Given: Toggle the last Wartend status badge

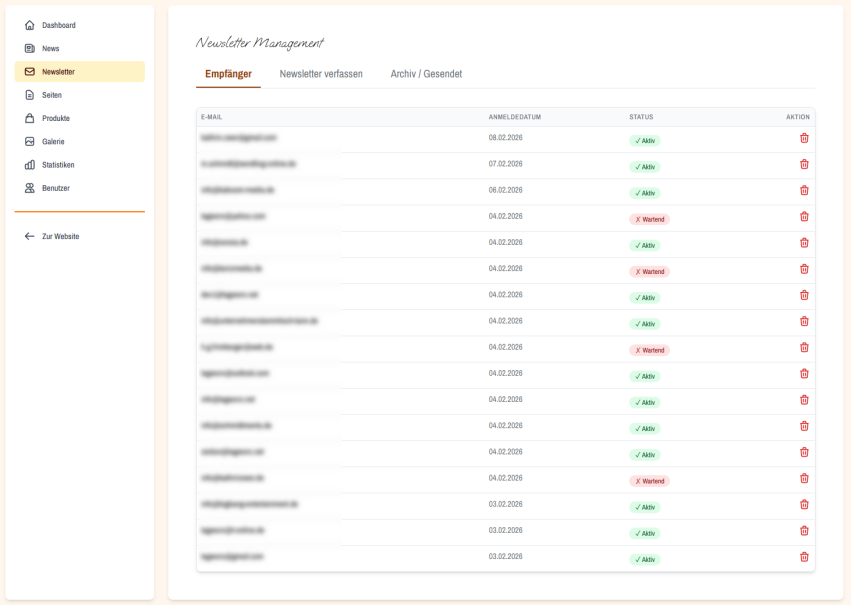Looking at the screenshot, I should [x=648, y=480].
